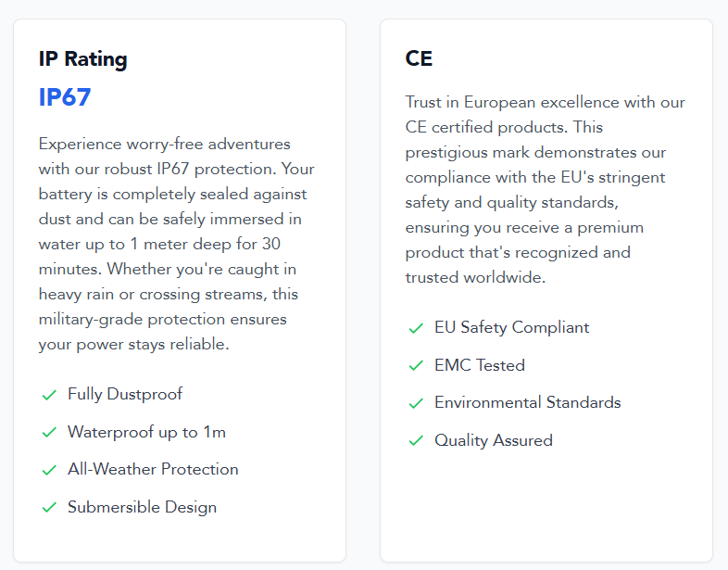728x570 pixels.
Task: Click the Submersible Design feature text
Action: pyautogui.click(x=142, y=507)
